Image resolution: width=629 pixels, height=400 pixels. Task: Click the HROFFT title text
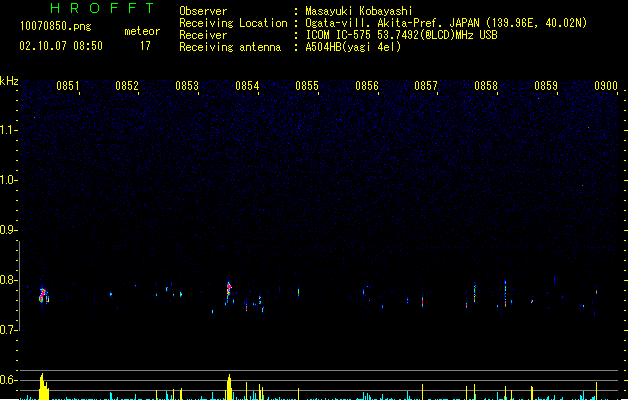click(102, 8)
